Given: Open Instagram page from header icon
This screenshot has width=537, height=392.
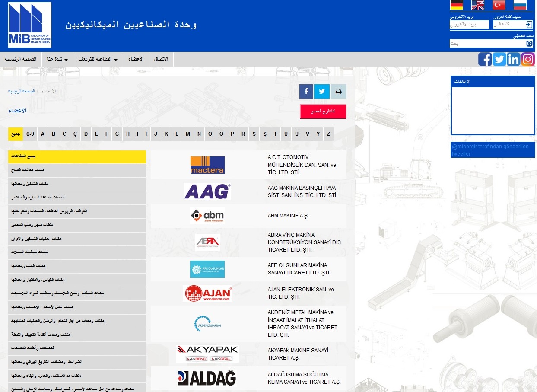Looking at the screenshot, I should (x=528, y=59).
